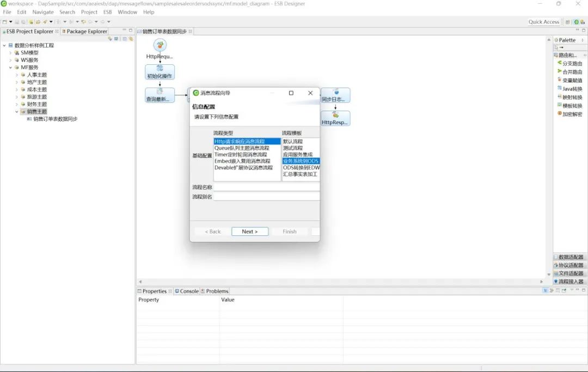Screen dimensions: 588x372
Task: Click the Open Perspective icon
Action: point(567,22)
